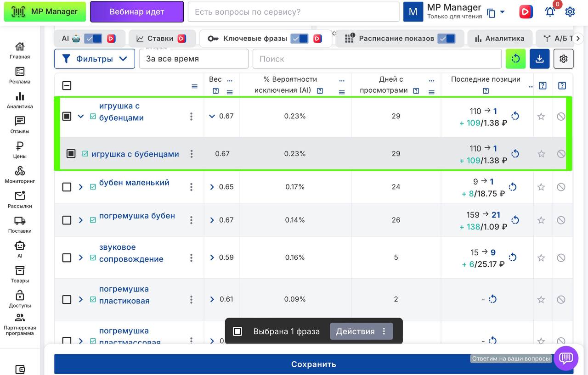The image size is (588, 375).
Task: Click the green refresh button
Action: pos(515,59)
